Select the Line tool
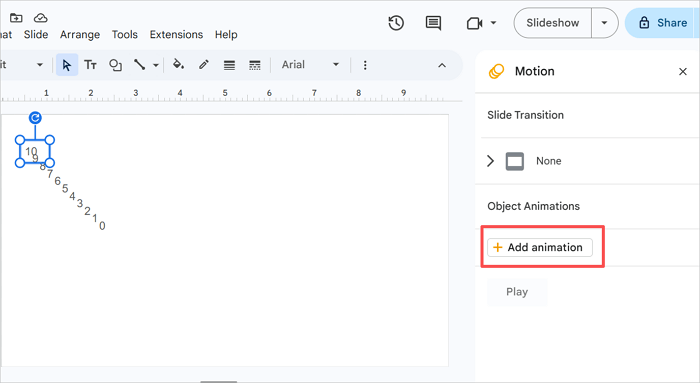The height and width of the screenshot is (383, 700). (x=140, y=65)
